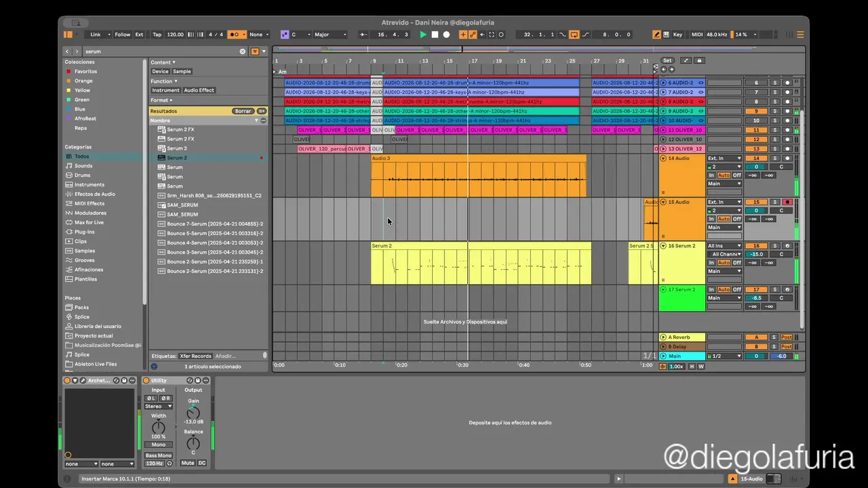Toggle Ext sync button
This screenshot has width=868, height=488.
coord(139,35)
